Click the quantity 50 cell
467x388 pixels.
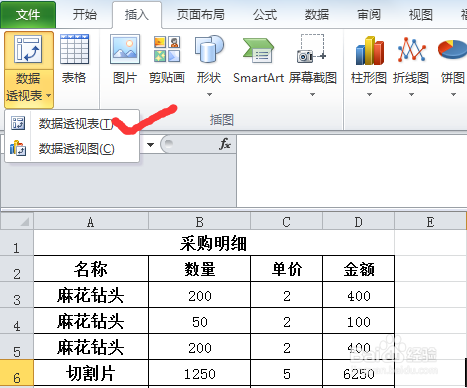point(199,321)
